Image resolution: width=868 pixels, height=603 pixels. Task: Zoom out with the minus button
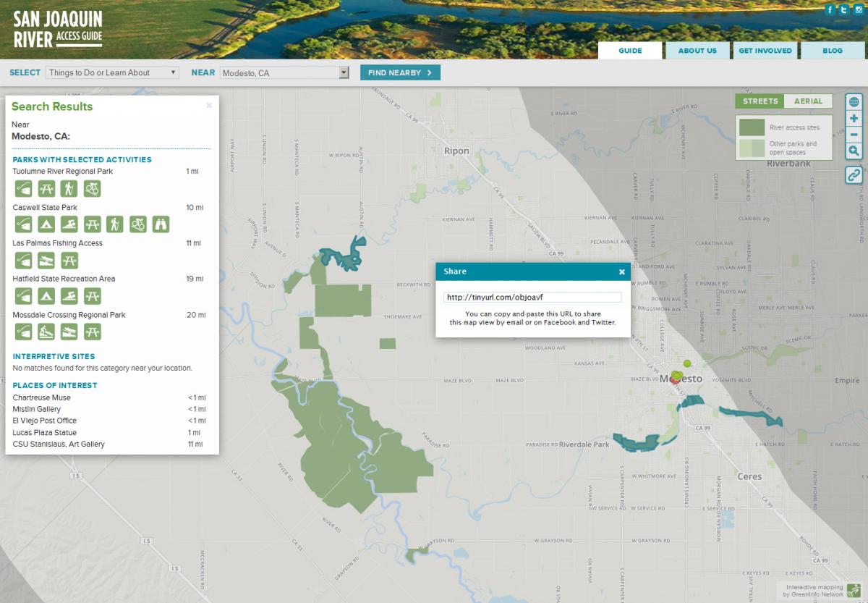tap(854, 135)
